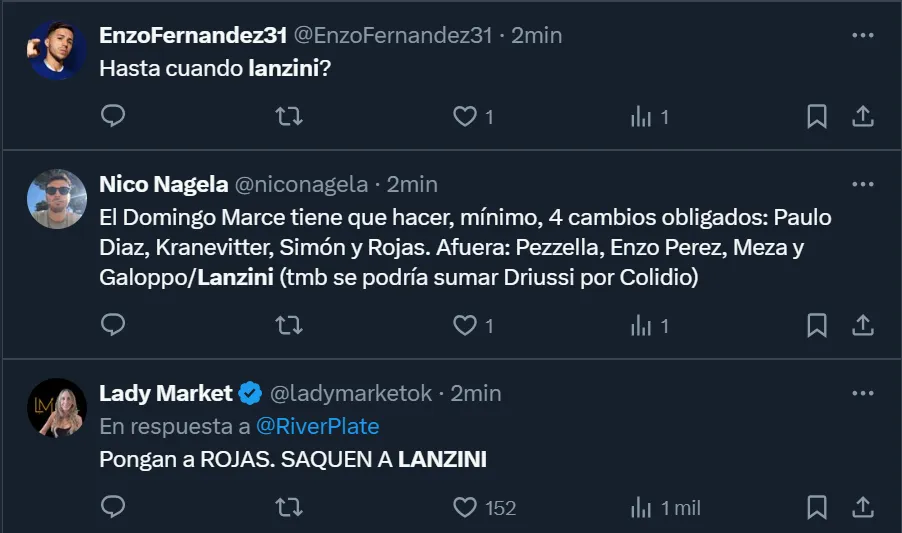The image size is (902, 533).
Task: Open more options on EnzoFernandez31's tweet
Action: (862, 35)
